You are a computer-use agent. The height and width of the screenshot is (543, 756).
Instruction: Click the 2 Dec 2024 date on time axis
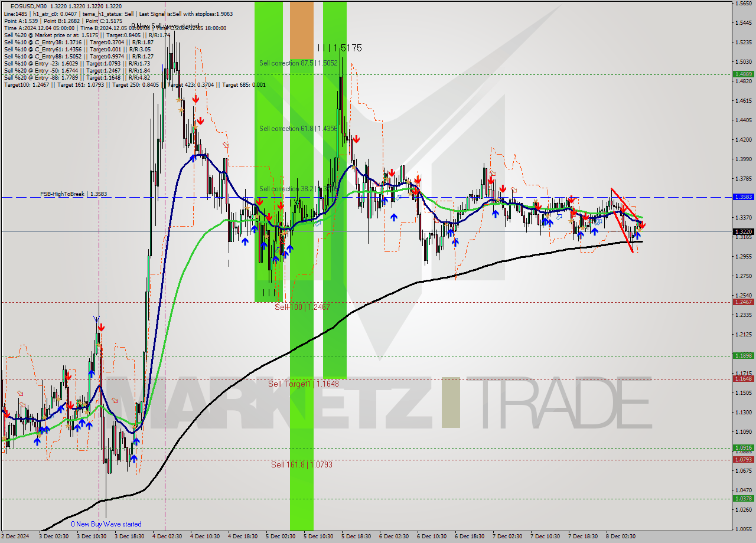point(15,537)
